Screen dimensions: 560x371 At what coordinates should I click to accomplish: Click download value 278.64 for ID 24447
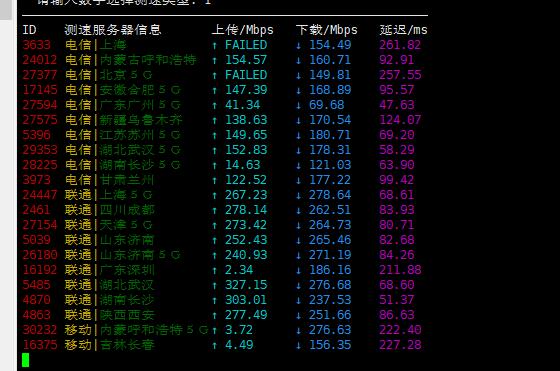tap(330, 195)
